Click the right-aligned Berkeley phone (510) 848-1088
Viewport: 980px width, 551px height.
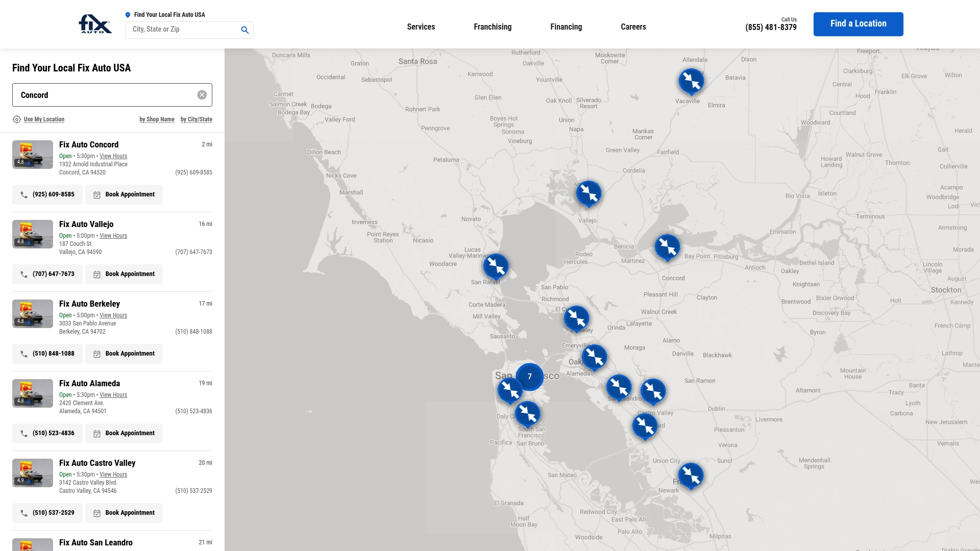pyautogui.click(x=193, y=332)
